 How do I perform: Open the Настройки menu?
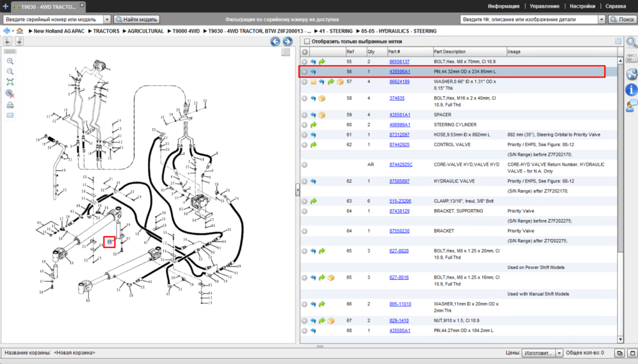click(582, 6)
